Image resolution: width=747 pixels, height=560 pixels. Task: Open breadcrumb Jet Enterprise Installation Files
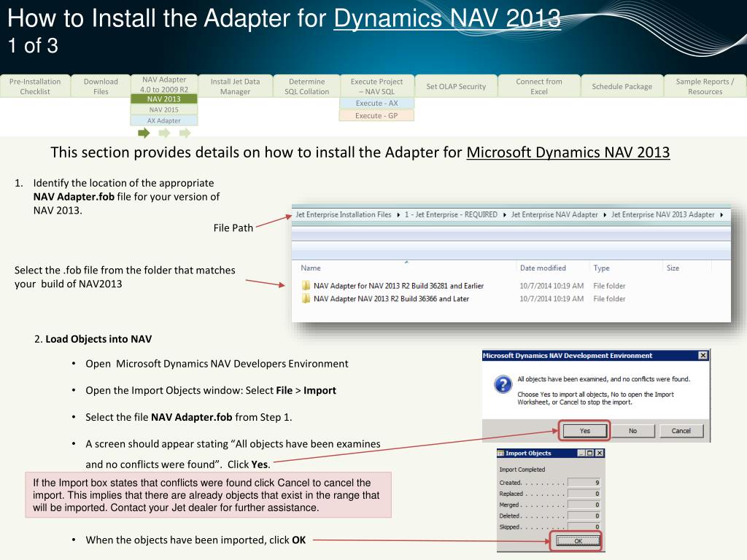pos(344,215)
